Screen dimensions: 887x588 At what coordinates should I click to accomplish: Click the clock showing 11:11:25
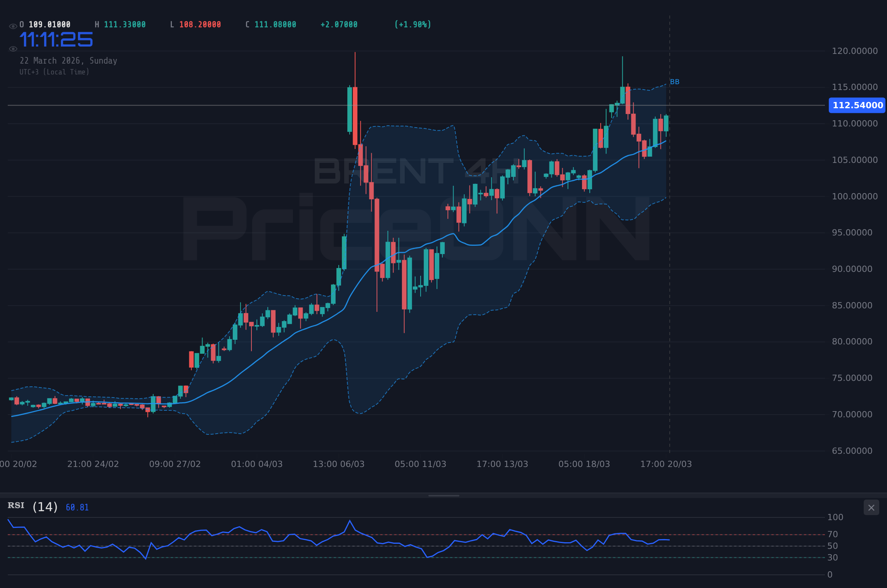[x=56, y=39]
